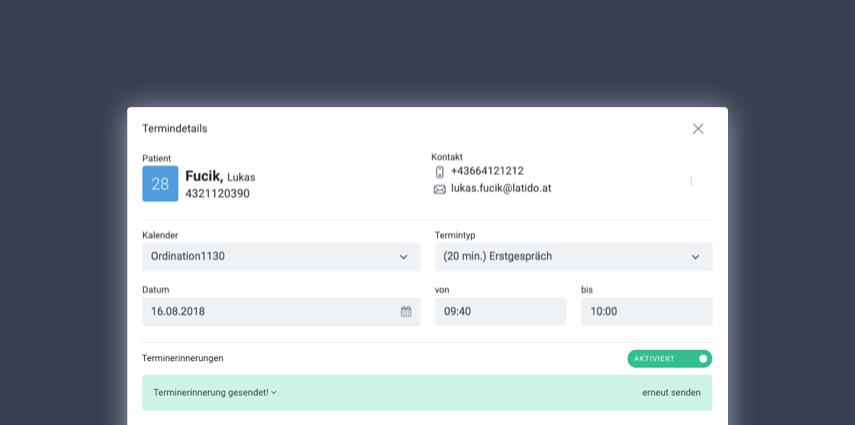Click the von time field 09:40
This screenshot has height=425, width=855.
(x=501, y=312)
